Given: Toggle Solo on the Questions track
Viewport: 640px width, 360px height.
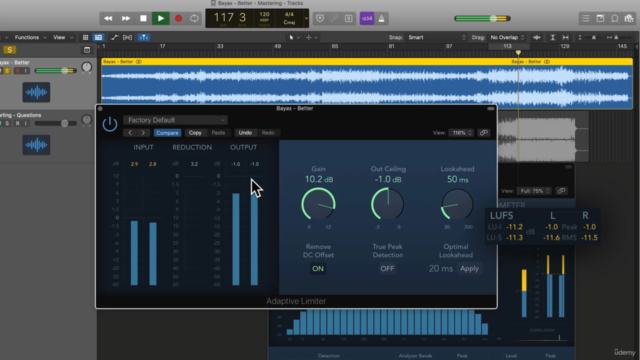Looking at the screenshot, I should tap(7, 123).
